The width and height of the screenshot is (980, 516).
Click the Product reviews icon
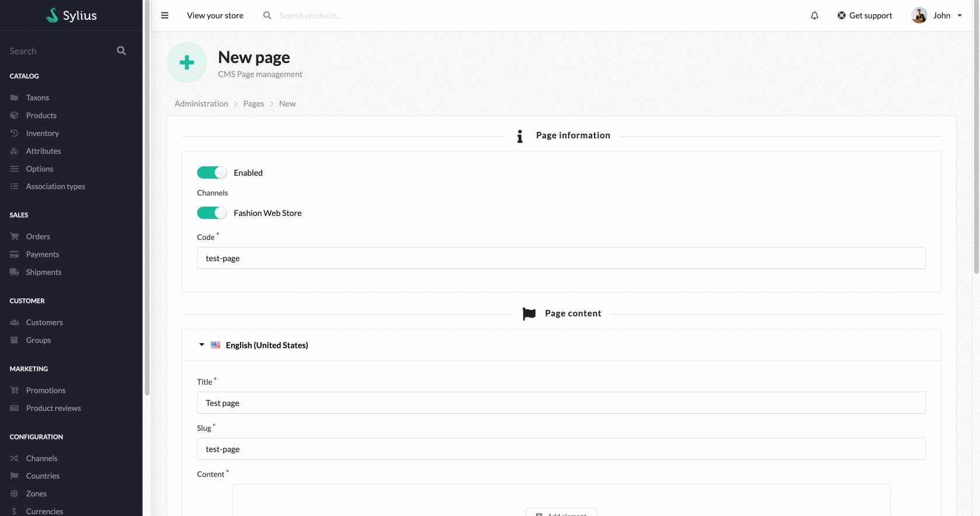(15, 408)
